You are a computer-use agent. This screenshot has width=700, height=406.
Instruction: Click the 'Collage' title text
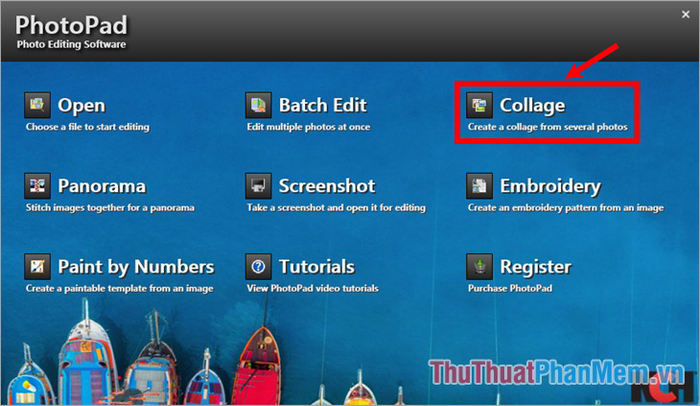pyautogui.click(x=532, y=106)
